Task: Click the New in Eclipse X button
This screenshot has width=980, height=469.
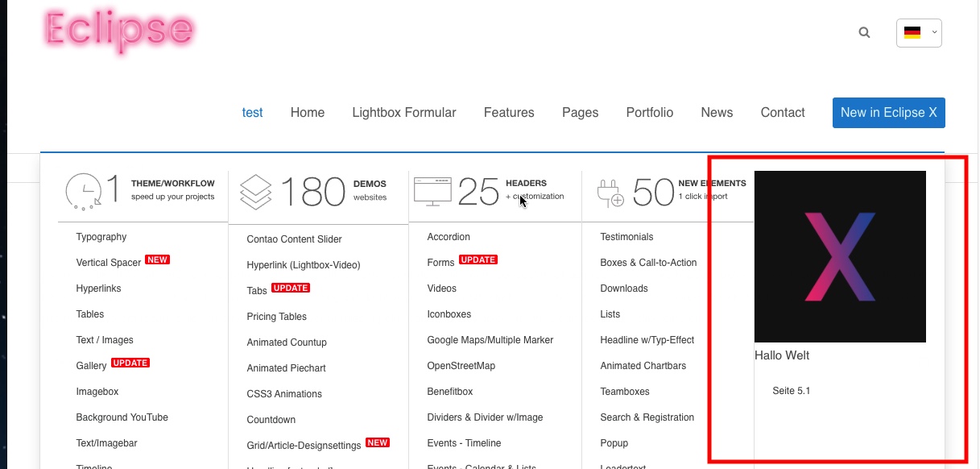Action: (x=889, y=113)
